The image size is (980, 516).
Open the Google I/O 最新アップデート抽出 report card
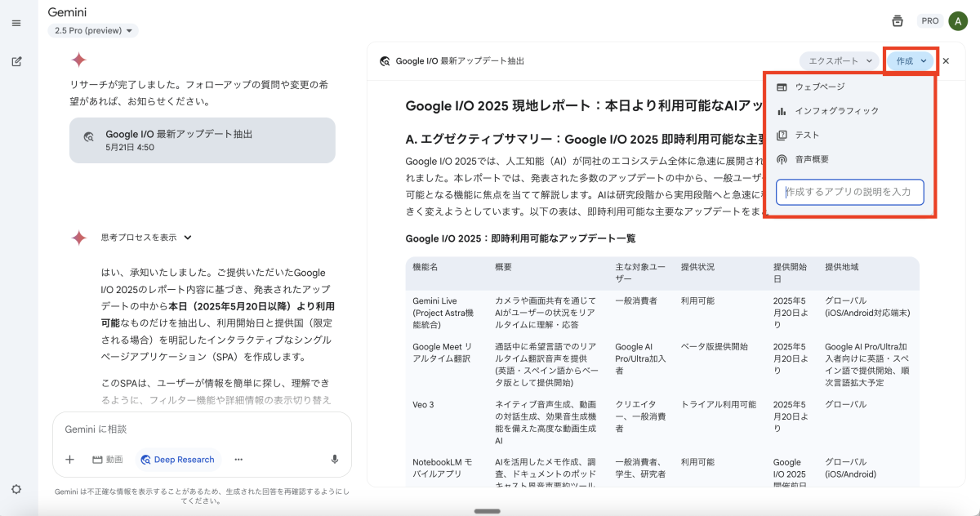tap(202, 140)
